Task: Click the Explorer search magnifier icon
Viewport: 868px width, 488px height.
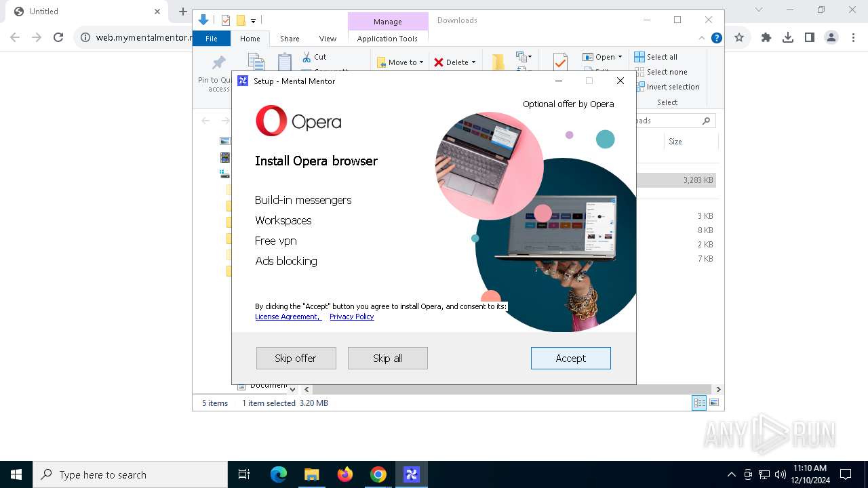Action: pyautogui.click(x=706, y=121)
